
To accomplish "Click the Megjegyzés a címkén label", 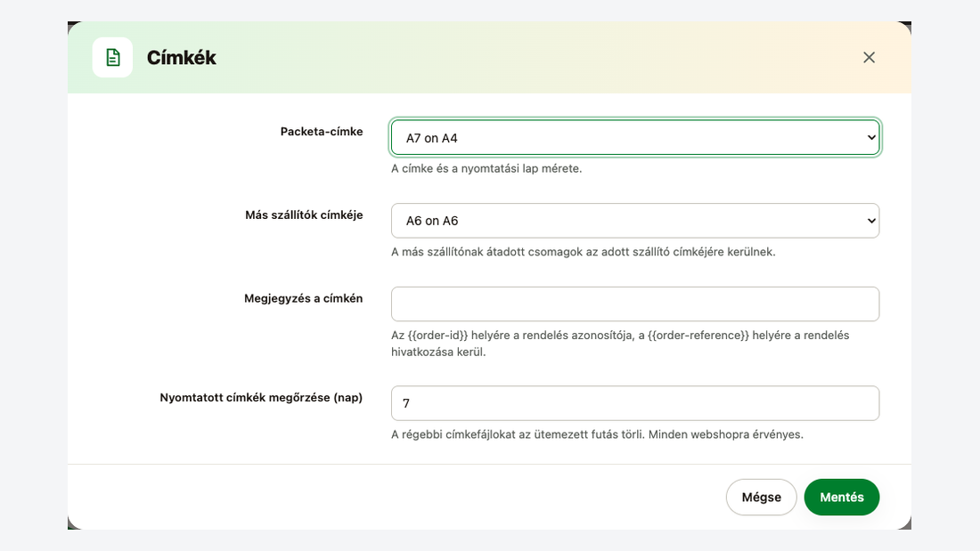I will pos(303,298).
